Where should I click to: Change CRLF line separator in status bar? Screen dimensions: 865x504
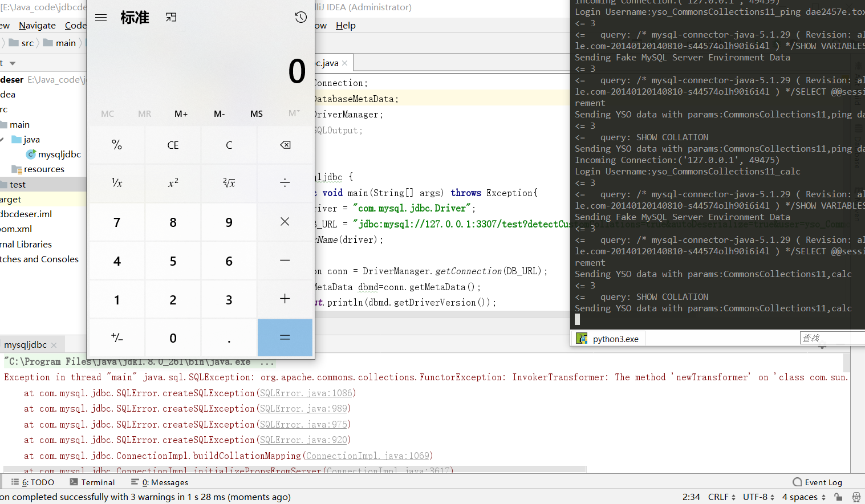coord(722,497)
